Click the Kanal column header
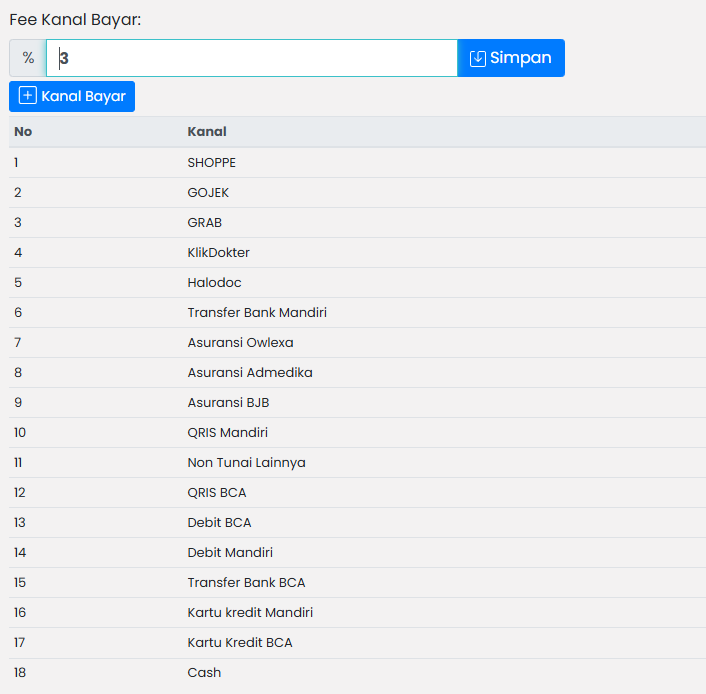706x694 pixels. coord(207,132)
